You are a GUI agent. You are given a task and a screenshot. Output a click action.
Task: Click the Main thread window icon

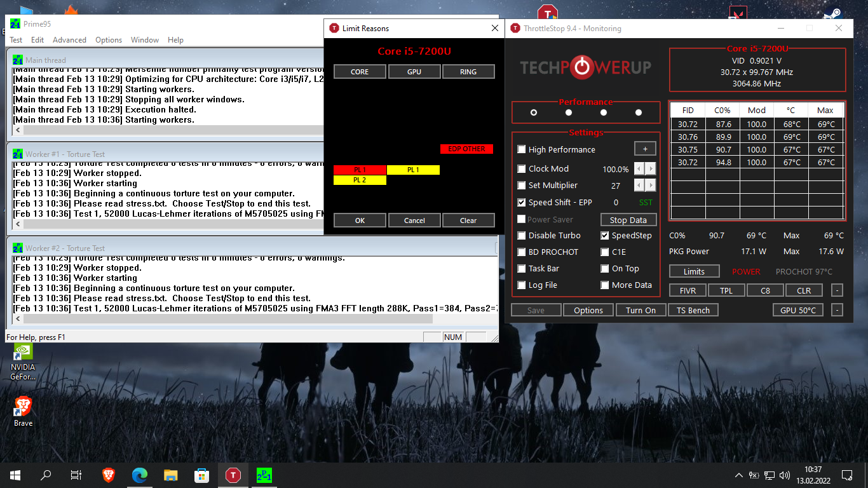tap(18, 60)
